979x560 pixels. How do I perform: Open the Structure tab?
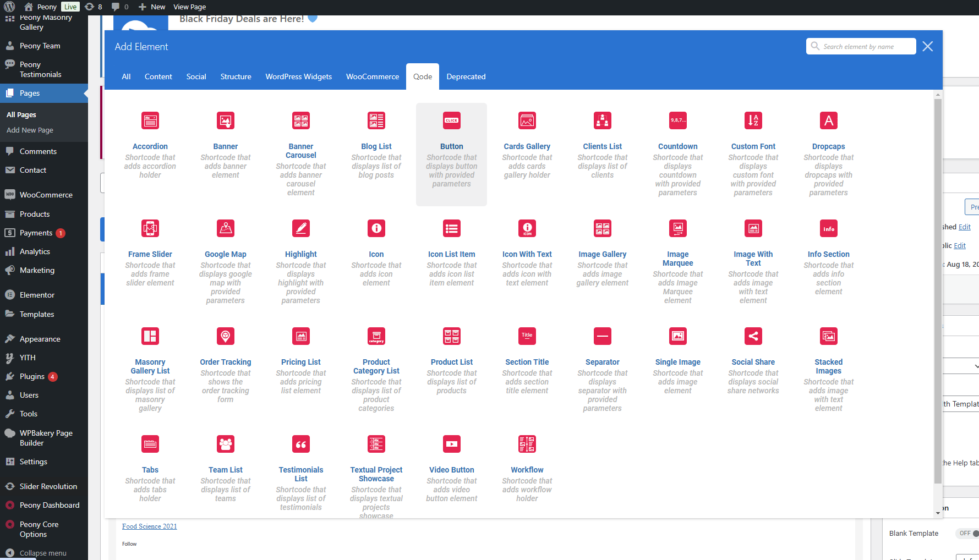coord(236,76)
